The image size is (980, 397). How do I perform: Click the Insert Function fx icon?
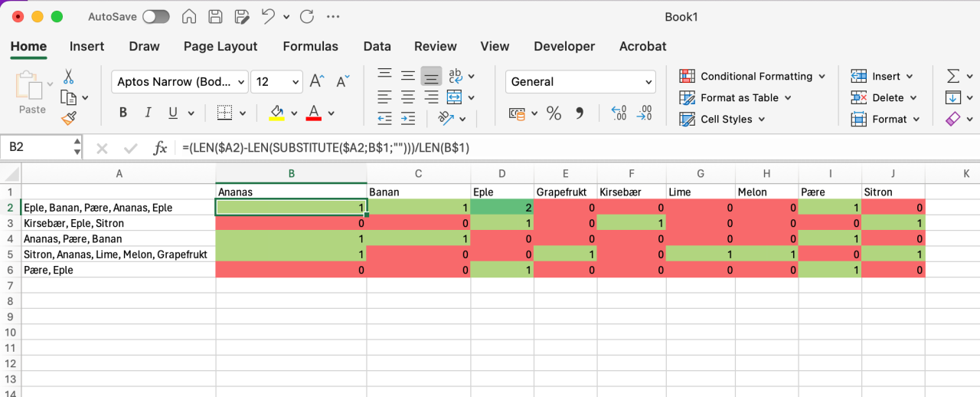click(x=160, y=148)
